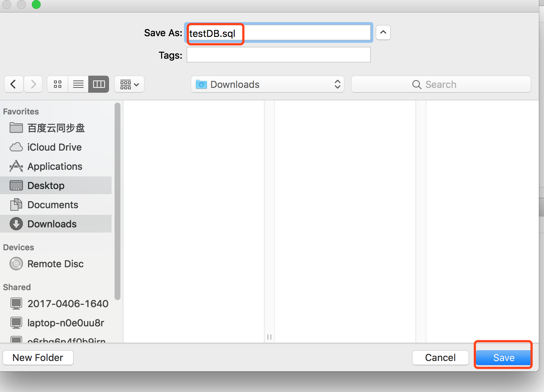Go back with the left arrow

pos(14,85)
